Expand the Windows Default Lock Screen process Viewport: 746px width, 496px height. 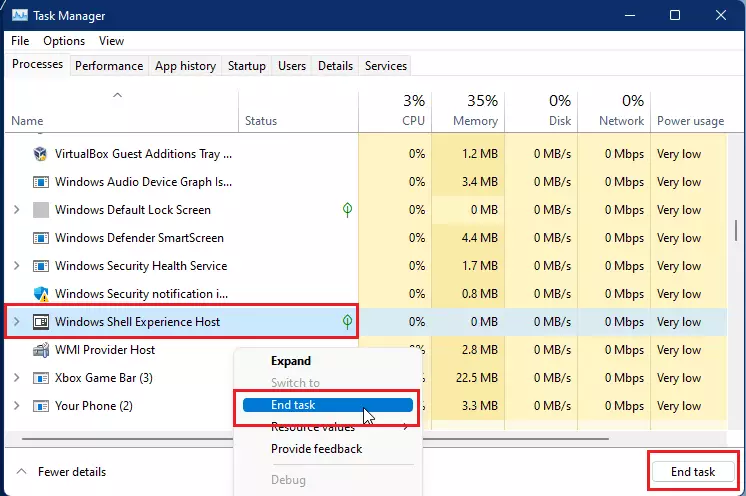coord(17,210)
